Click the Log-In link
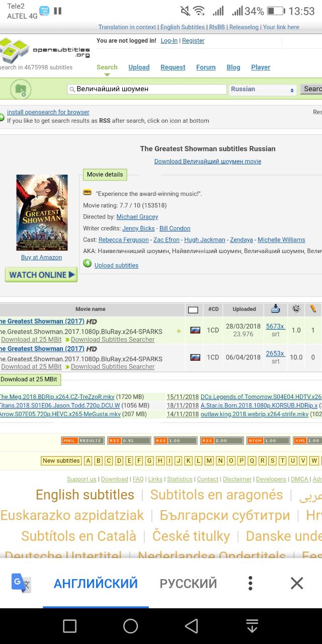Image resolution: width=322 pixels, height=644 pixels. pos(169,41)
